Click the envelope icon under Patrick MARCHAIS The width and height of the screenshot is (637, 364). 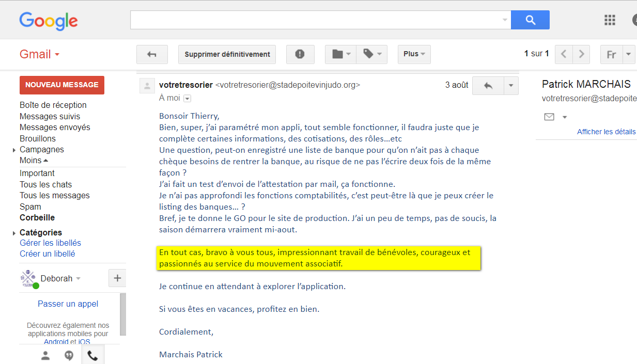click(549, 117)
